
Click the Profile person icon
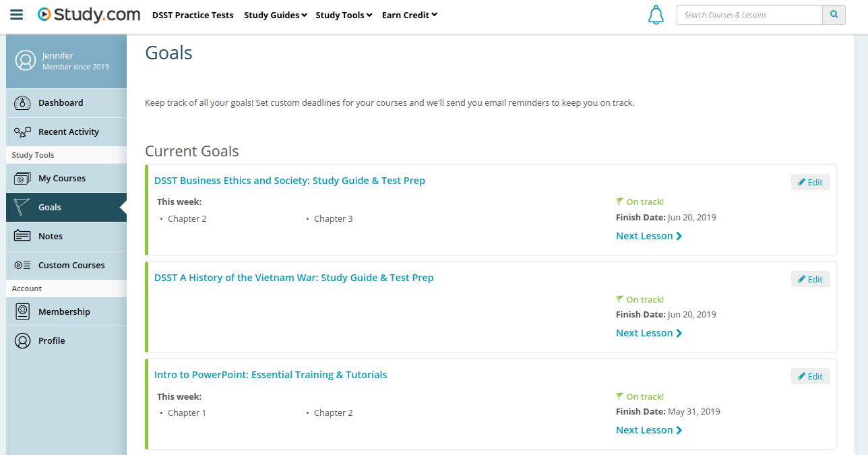pos(22,341)
